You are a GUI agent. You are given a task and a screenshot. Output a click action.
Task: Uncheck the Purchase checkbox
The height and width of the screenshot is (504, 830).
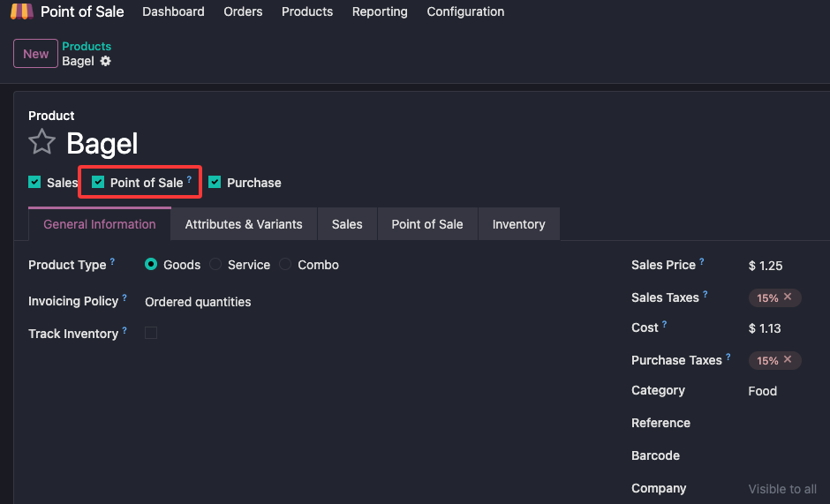(215, 183)
